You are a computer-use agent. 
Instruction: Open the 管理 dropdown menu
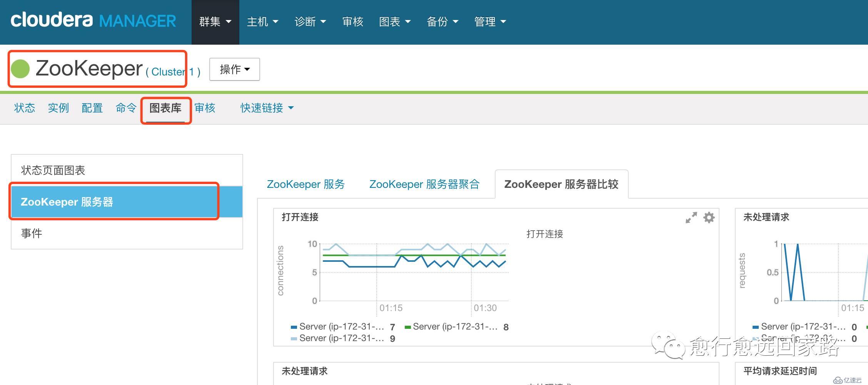click(490, 22)
